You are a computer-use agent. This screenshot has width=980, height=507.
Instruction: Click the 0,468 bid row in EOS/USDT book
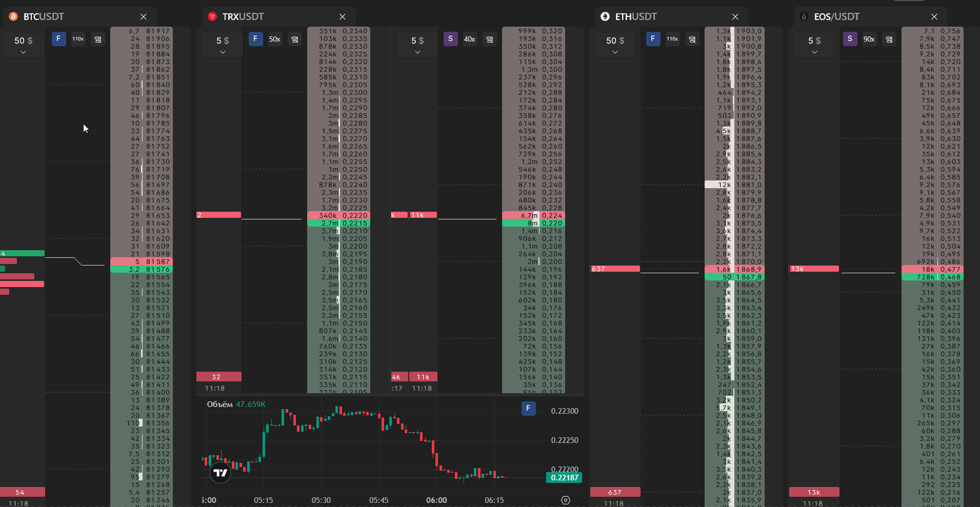click(932, 277)
